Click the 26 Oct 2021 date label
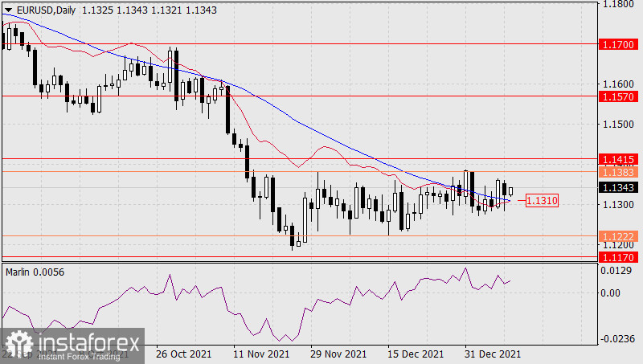 [x=182, y=354]
